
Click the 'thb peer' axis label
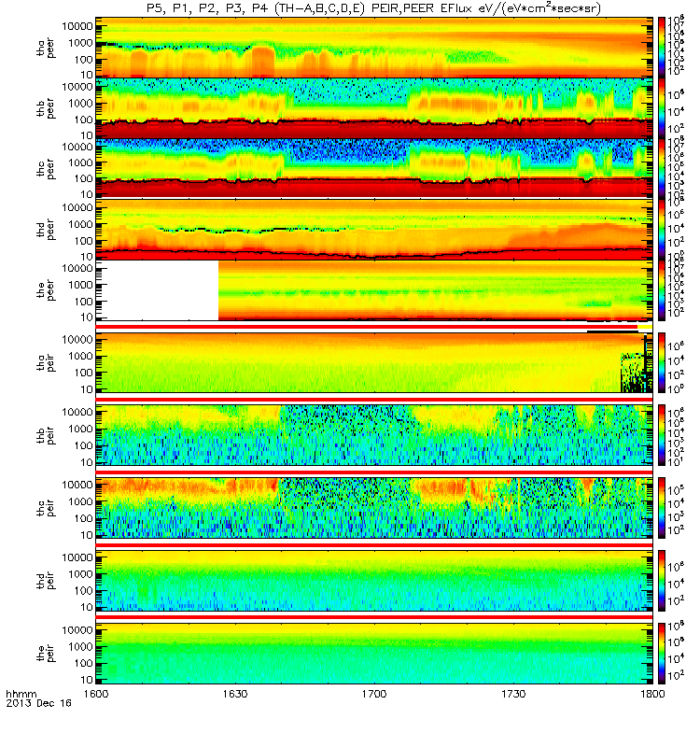(46, 108)
